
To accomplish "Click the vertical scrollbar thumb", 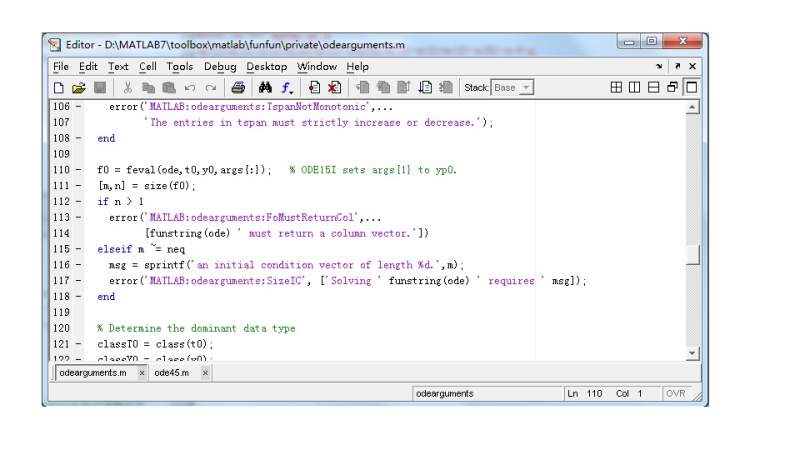I will click(692, 255).
